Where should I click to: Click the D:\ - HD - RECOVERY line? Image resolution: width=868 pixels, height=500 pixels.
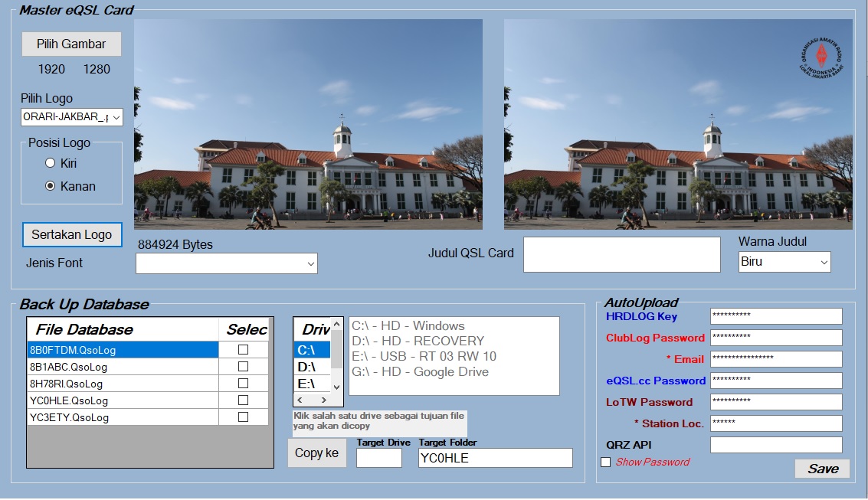pos(418,342)
